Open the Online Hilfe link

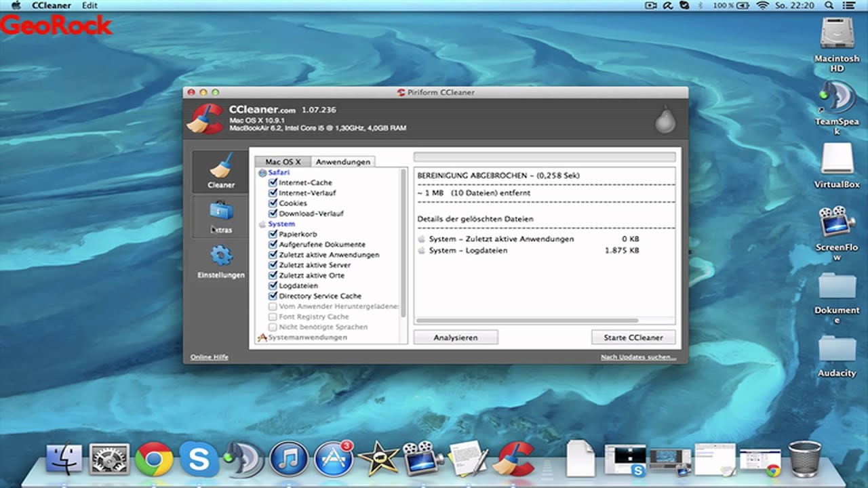(x=209, y=357)
